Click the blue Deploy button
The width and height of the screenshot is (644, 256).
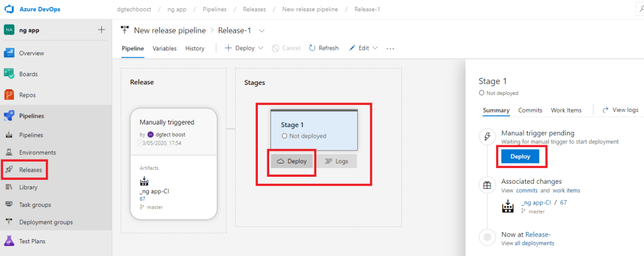[x=519, y=157]
